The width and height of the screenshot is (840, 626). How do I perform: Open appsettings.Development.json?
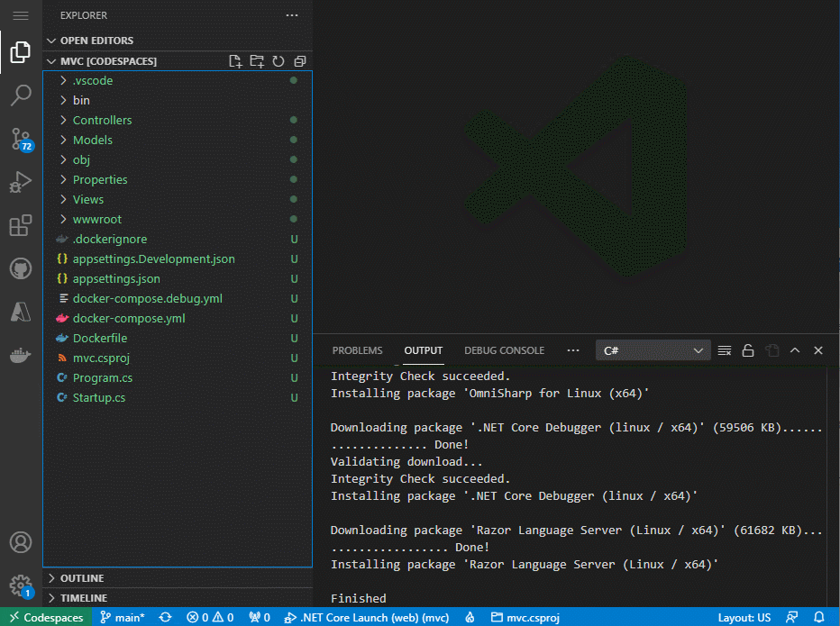[x=178, y=259]
